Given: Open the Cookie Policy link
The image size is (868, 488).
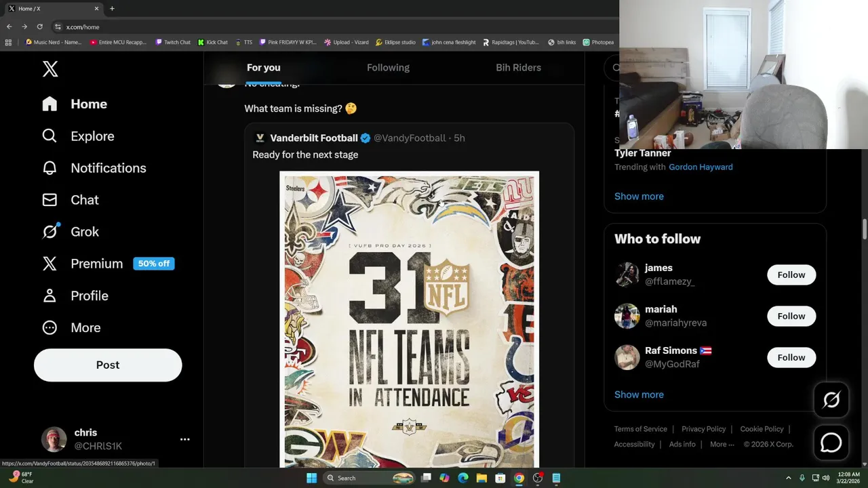Looking at the screenshot, I should pos(762,429).
